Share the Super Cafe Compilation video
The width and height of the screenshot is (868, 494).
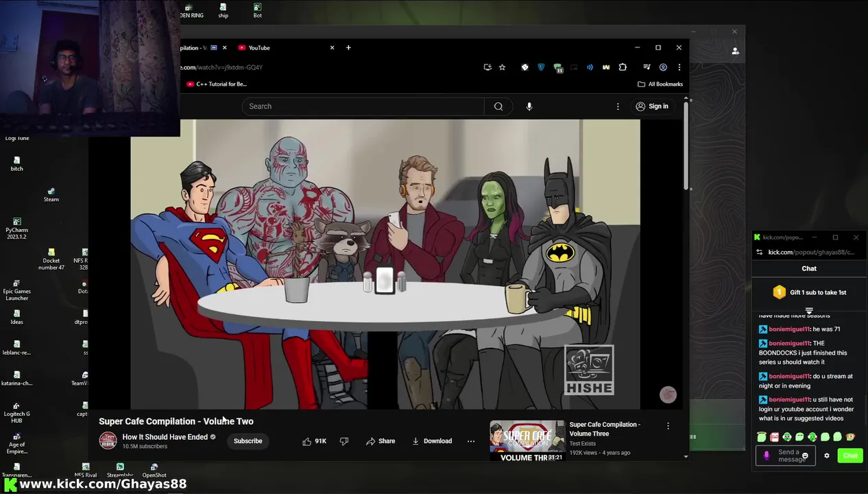coord(381,441)
